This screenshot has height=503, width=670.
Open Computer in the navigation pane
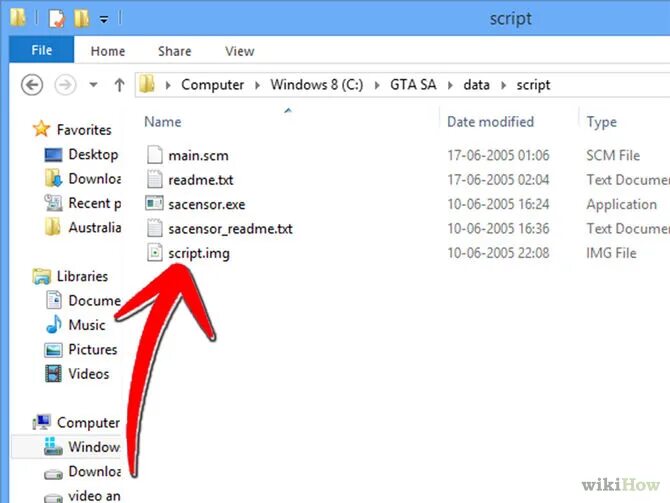pyautogui.click(x=88, y=423)
